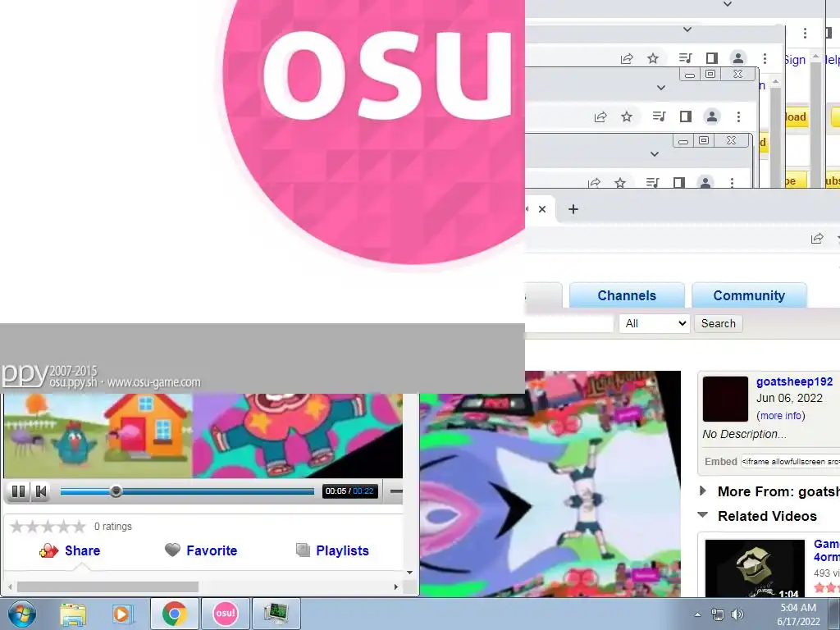Toggle side panel in third background Chrome window

pos(678,183)
